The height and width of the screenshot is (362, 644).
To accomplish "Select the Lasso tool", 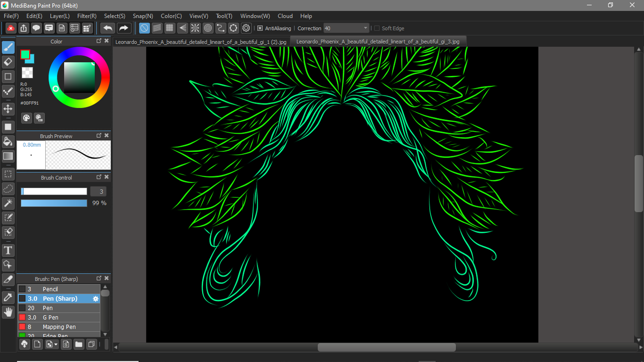I will (8, 189).
